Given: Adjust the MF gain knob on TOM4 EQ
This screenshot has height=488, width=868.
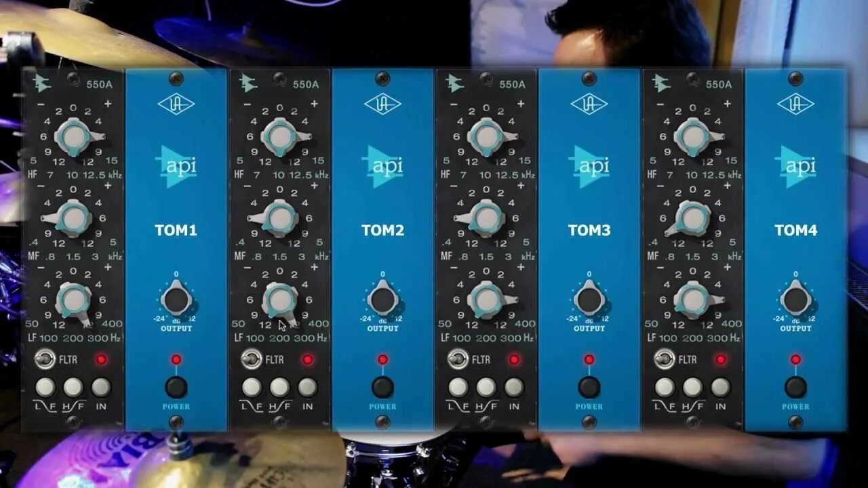Looking at the screenshot, I should coord(692,218).
